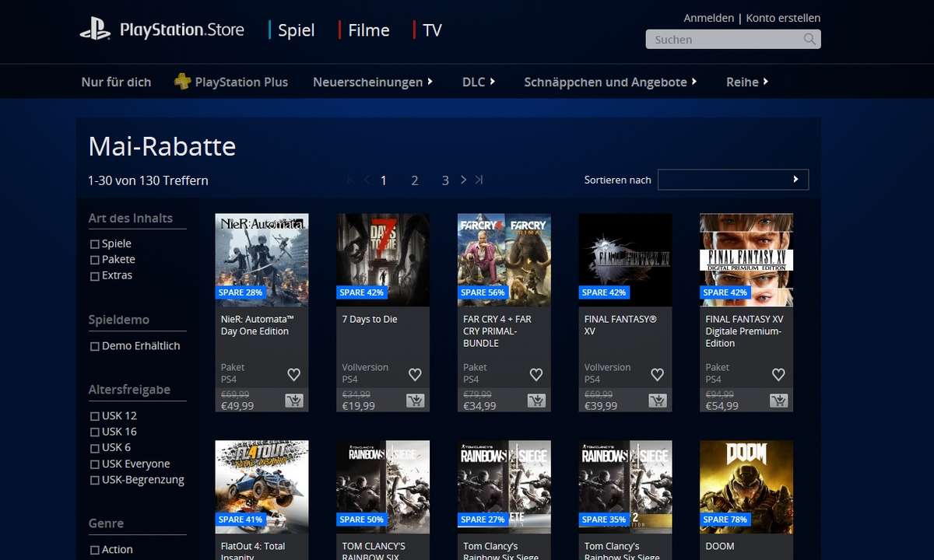This screenshot has height=560, width=934.
Task: Open PlayStation Plus menu item
Action: [241, 82]
